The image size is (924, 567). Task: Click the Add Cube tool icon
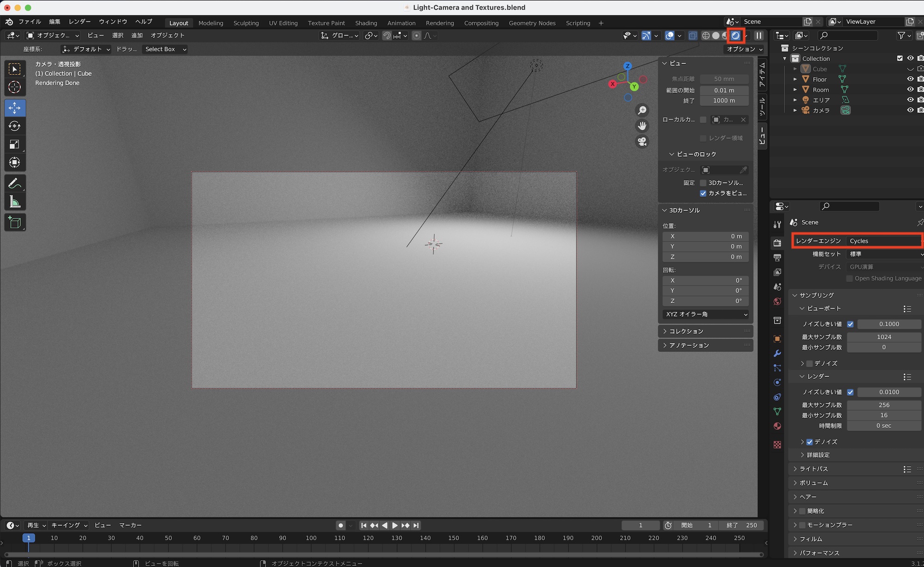click(x=15, y=223)
